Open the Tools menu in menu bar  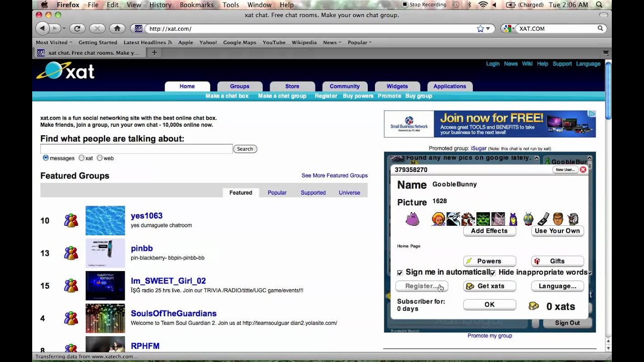coord(231,5)
